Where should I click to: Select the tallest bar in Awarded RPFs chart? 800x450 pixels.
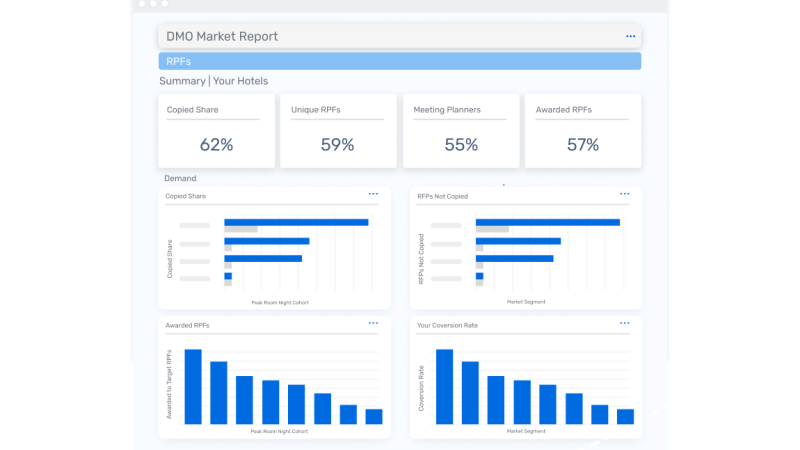[x=193, y=387]
